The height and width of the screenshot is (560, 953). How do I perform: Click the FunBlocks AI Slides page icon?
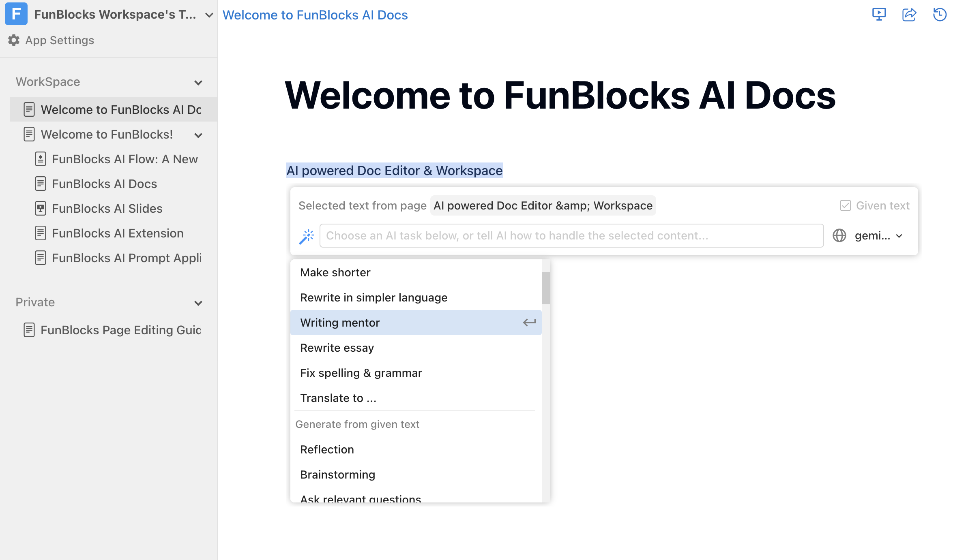[x=40, y=208]
